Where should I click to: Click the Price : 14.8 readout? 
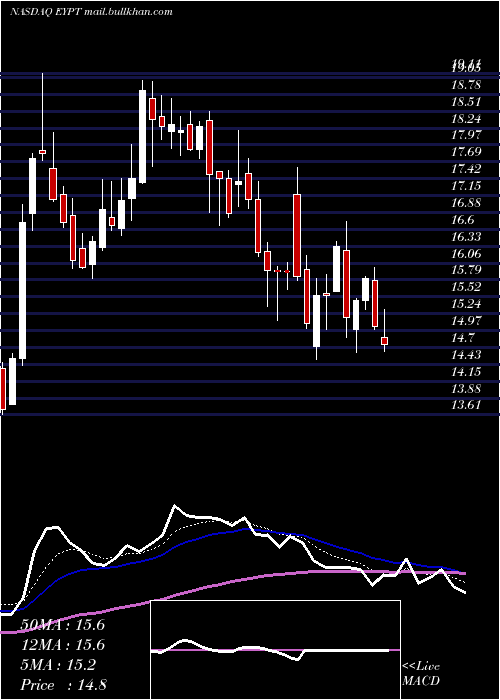pyautogui.click(x=63, y=685)
